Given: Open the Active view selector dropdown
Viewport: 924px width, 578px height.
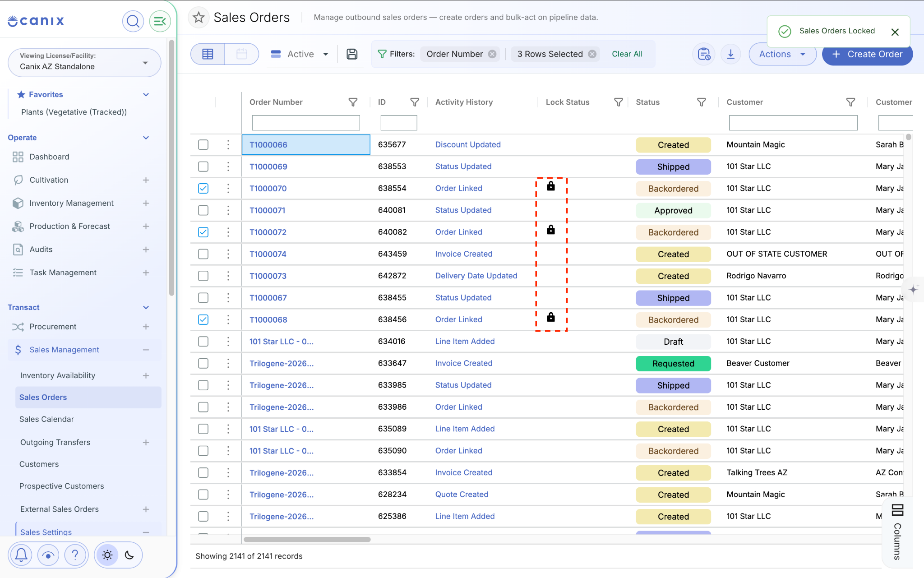Looking at the screenshot, I should point(300,54).
